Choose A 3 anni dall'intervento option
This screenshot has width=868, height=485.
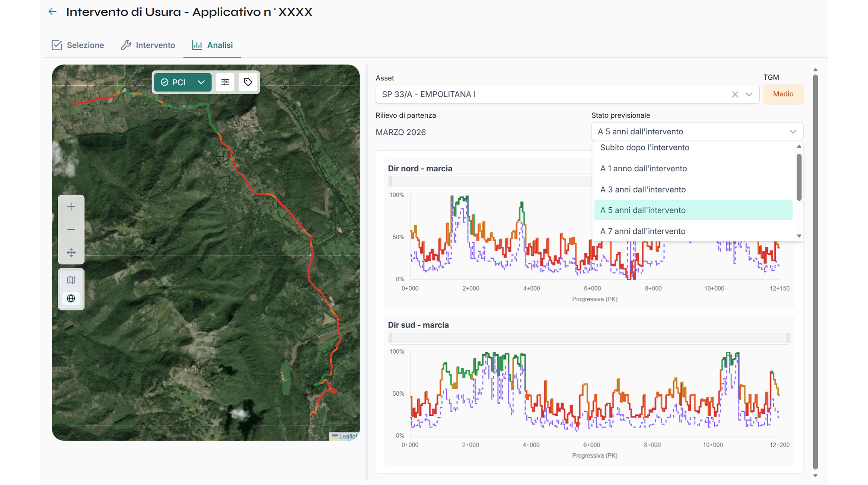pos(693,189)
